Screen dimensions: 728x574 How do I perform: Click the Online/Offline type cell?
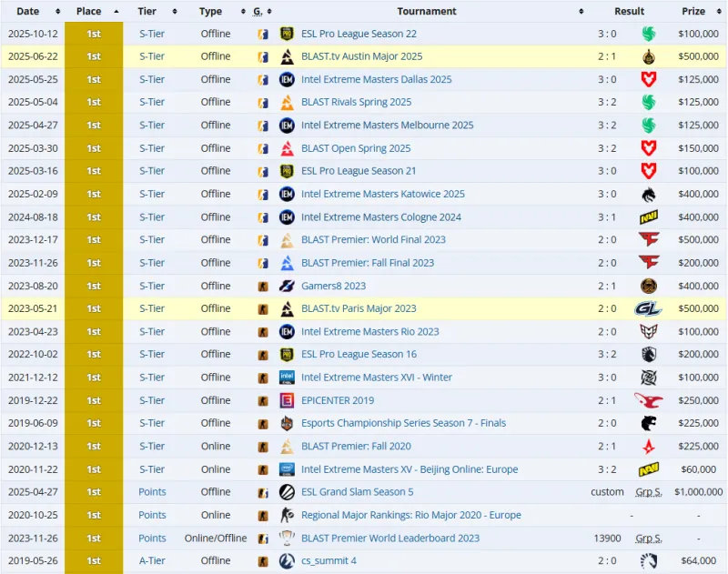(x=216, y=539)
